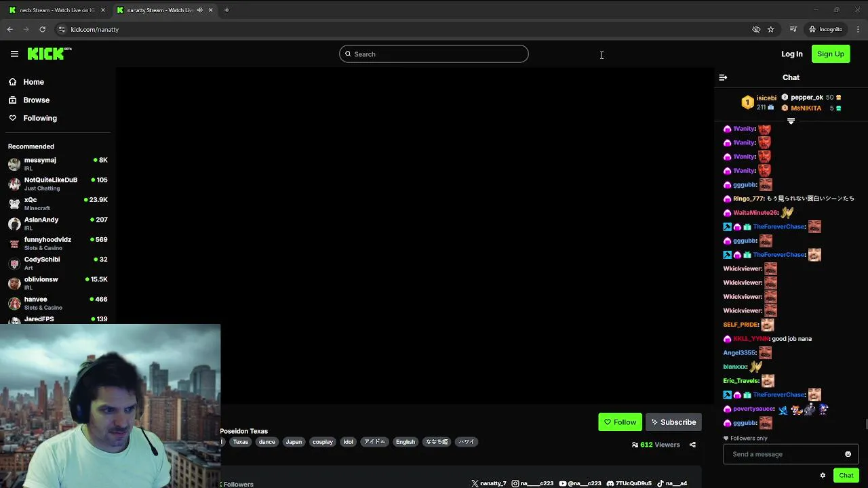Open the Chrome three-dot menu
The width and height of the screenshot is (868, 488).
click(858, 29)
